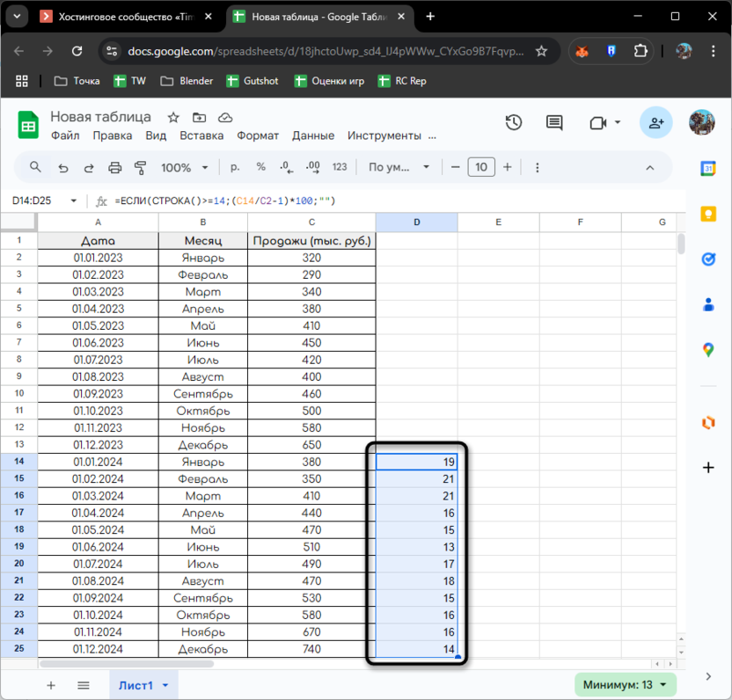Add a new sheet with plus button
Screen dimensions: 732x700
(51, 685)
